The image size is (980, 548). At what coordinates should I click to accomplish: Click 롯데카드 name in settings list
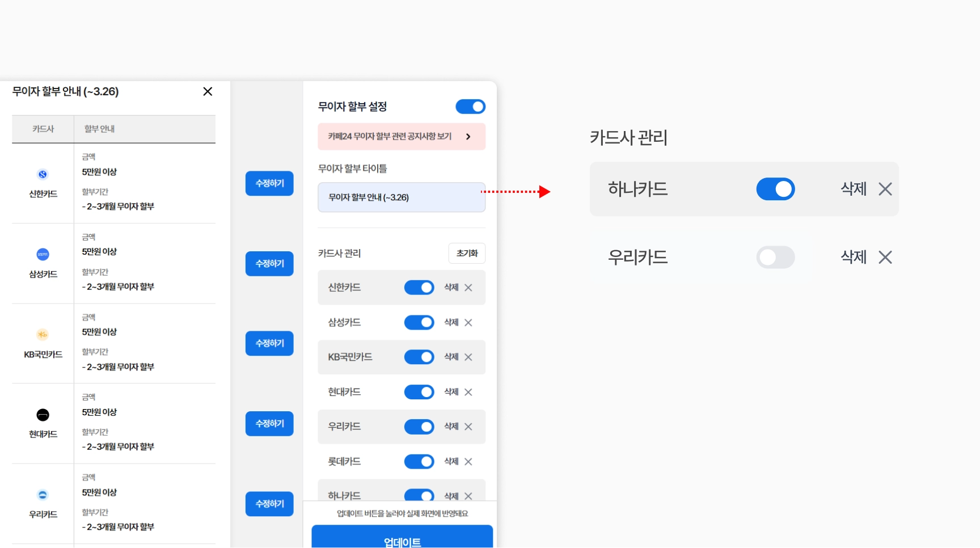click(344, 462)
